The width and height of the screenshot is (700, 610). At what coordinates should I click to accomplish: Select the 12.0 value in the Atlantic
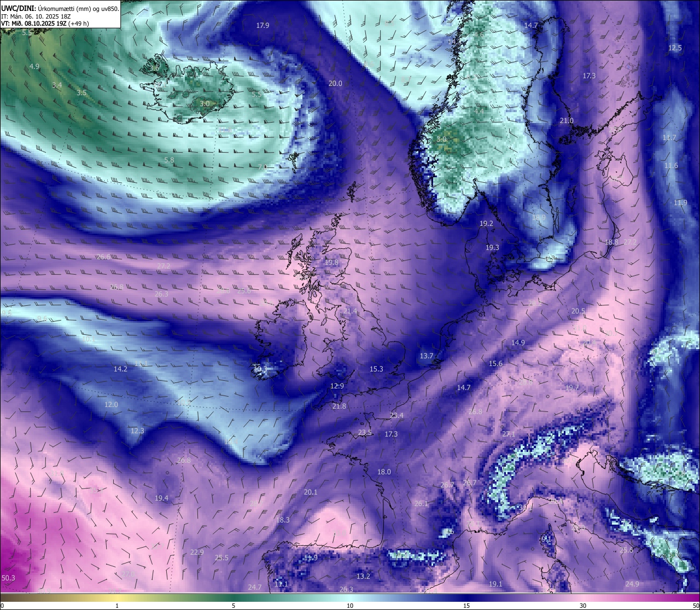tap(111, 404)
